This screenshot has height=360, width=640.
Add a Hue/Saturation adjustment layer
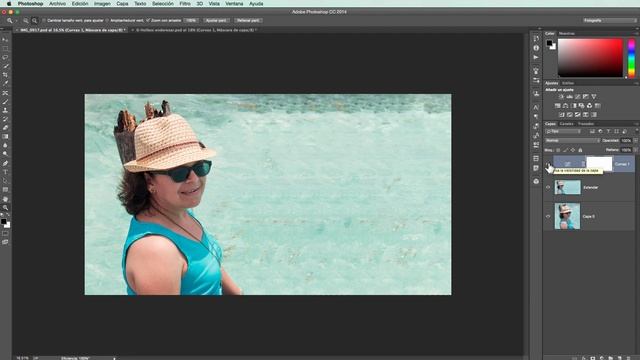click(x=558, y=106)
